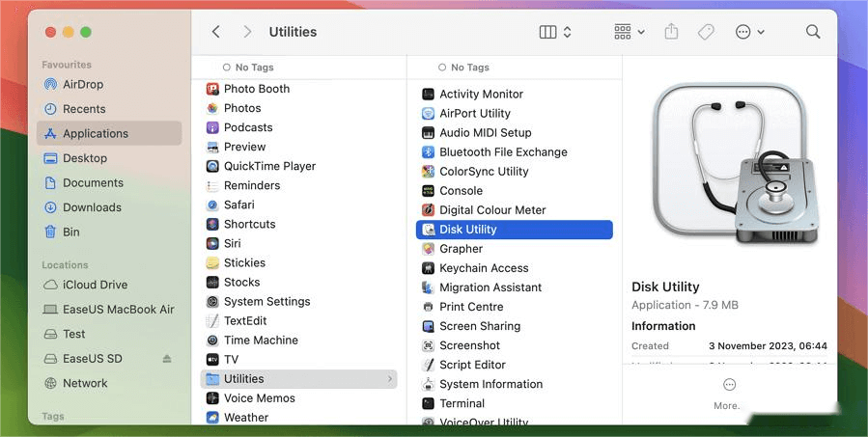Select the Terminal app icon
Viewport: 868px width, 437px height.
[x=428, y=403]
